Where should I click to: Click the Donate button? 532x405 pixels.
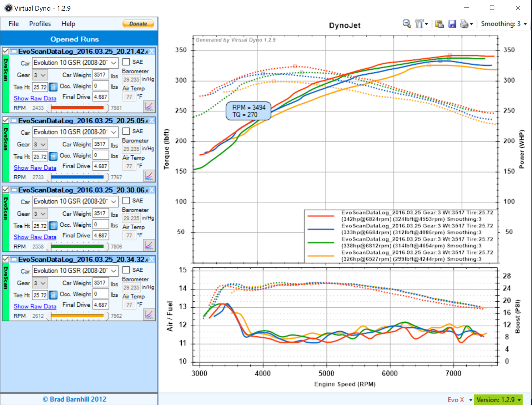coord(138,24)
